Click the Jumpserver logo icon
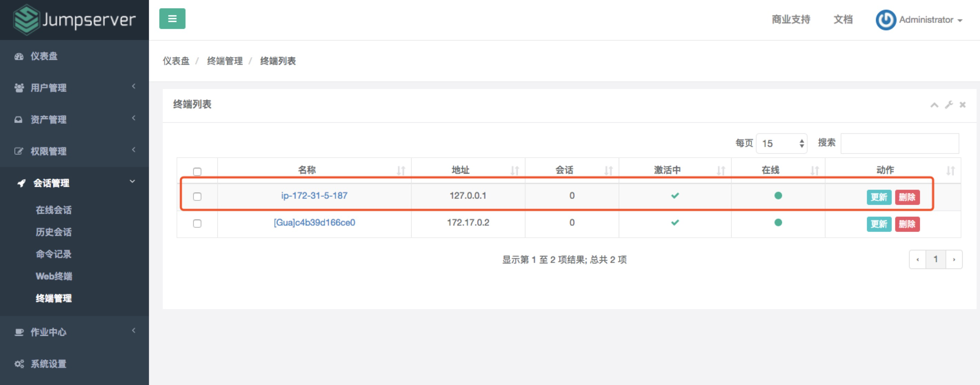The image size is (980, 385). [26, 19]
